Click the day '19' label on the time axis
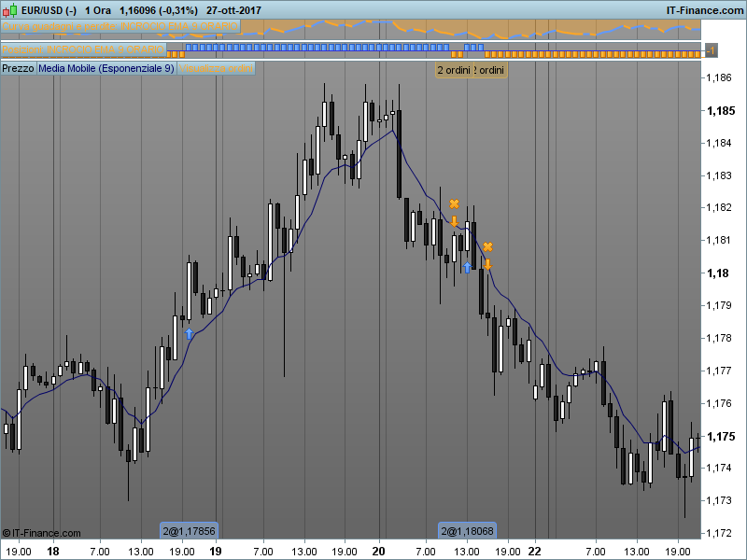Screen dimensions: 747x560 pyautogui.click(x=216, y=551)
